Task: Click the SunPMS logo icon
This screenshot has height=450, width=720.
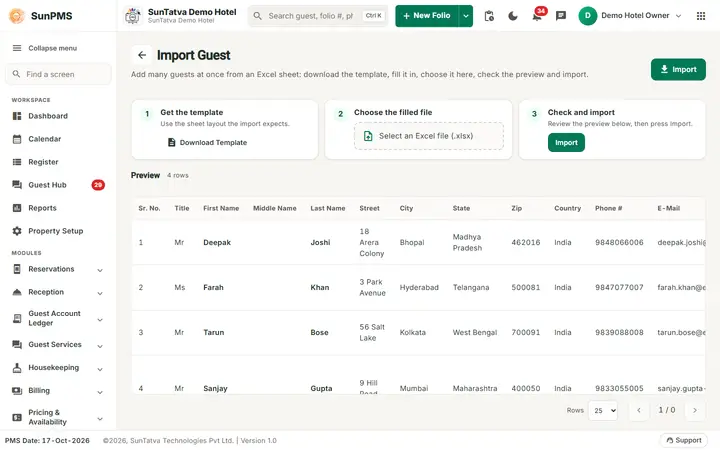Action: pos(17,16)
